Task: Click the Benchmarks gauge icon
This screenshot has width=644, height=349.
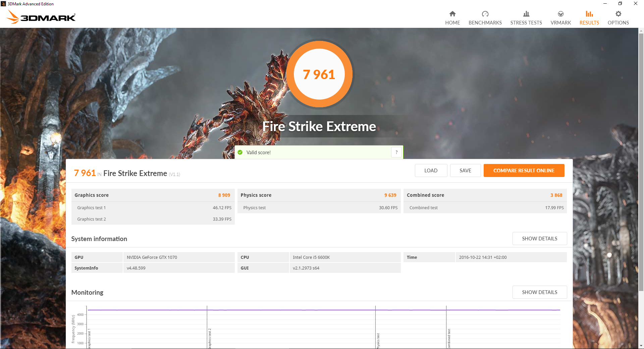Action: (485, 14)
